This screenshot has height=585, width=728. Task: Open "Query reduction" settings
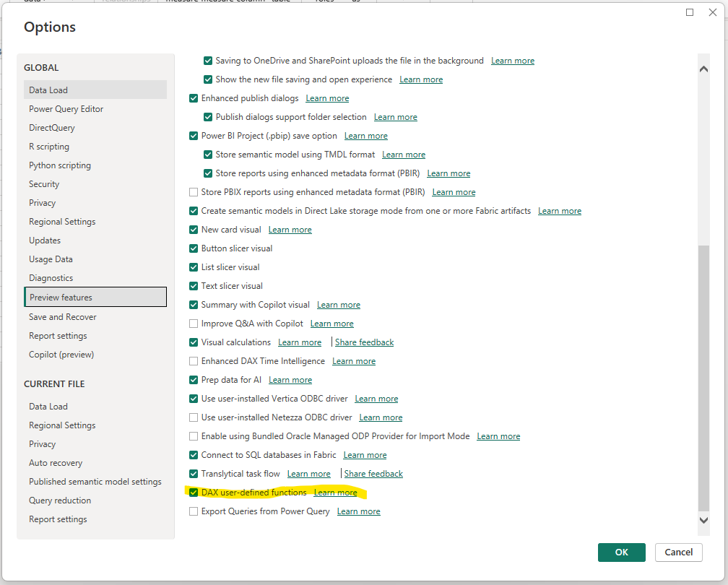pos(59,500)
